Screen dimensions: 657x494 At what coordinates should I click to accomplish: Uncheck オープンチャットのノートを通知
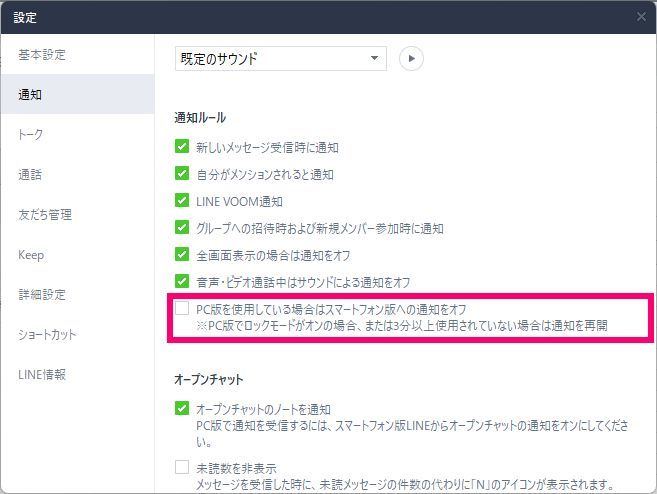182,408
